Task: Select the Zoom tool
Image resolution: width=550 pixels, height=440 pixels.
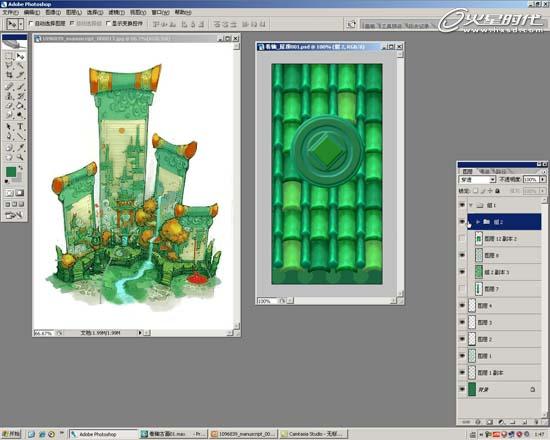Action: click(20, 157)
